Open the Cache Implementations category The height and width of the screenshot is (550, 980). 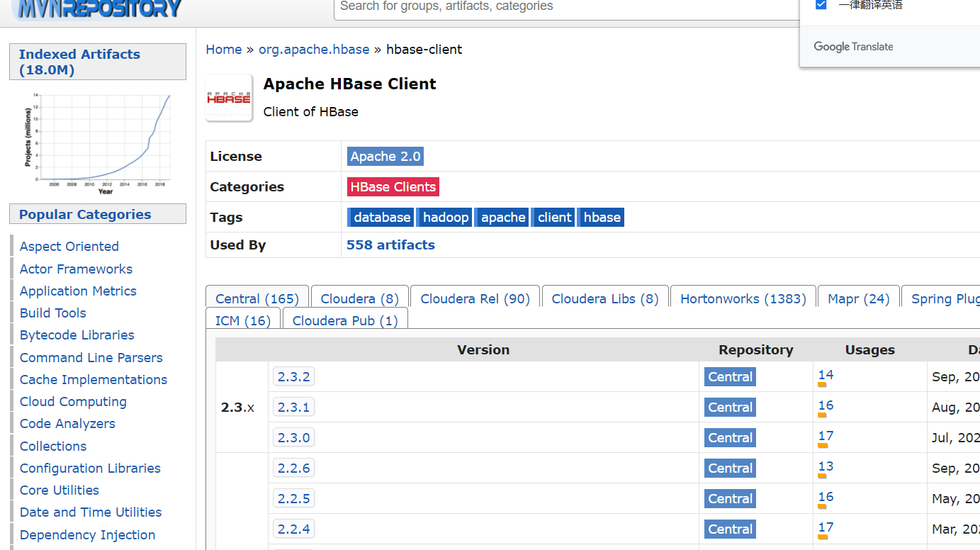[94, 379]
